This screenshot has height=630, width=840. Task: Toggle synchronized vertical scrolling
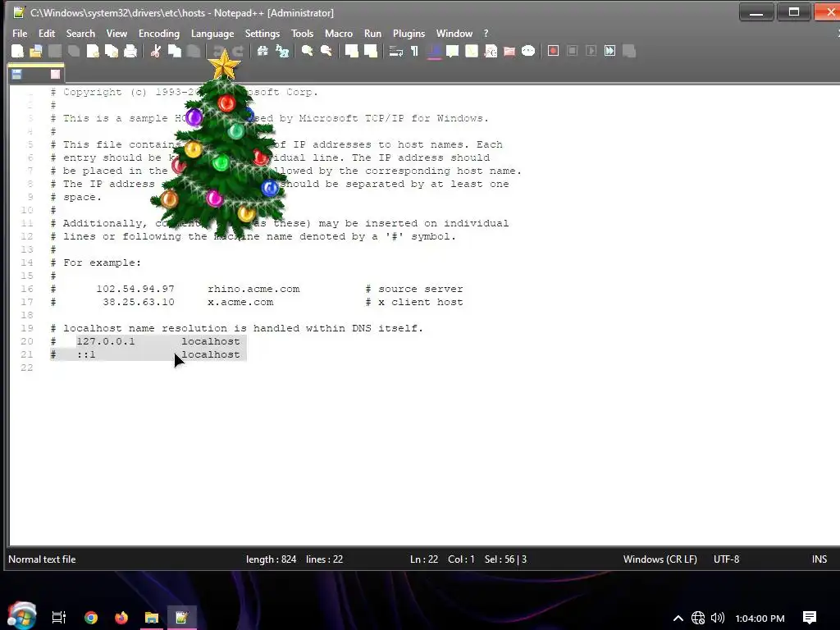click(x=351, y=51)
